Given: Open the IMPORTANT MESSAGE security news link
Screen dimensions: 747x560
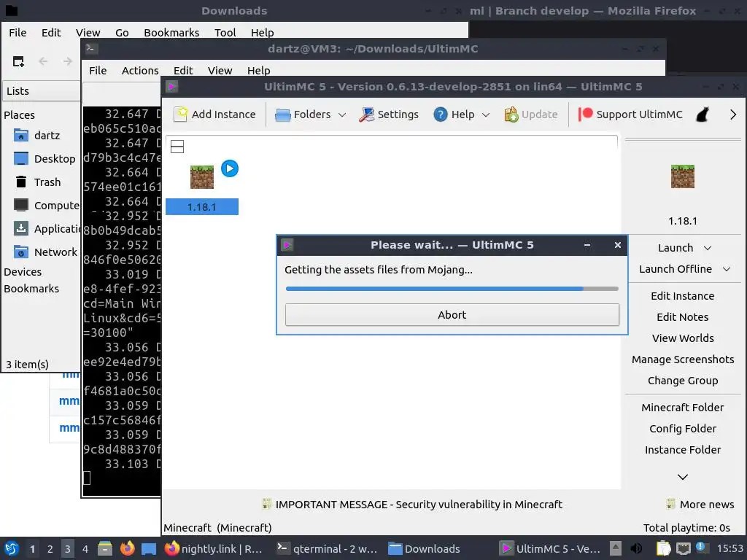Looking at the screenshot, I should pos(413,505).
